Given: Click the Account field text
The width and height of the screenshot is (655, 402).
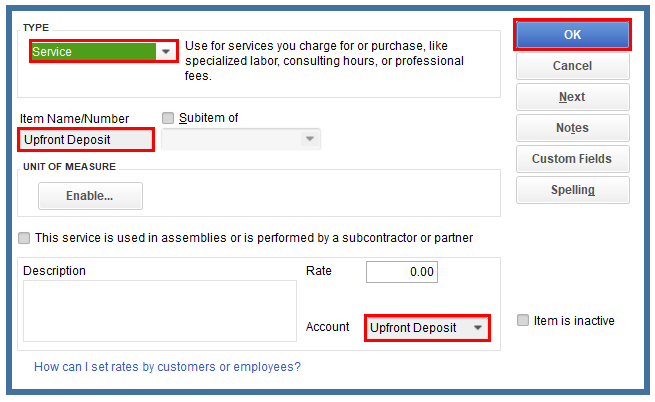Looking at the screenshot, I should click(414, 328).
